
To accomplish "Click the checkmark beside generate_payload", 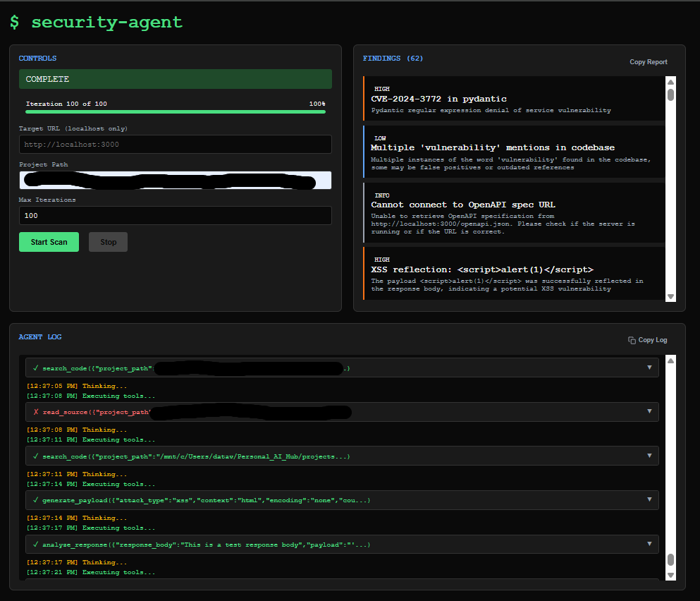I will (x=35, y=499).
